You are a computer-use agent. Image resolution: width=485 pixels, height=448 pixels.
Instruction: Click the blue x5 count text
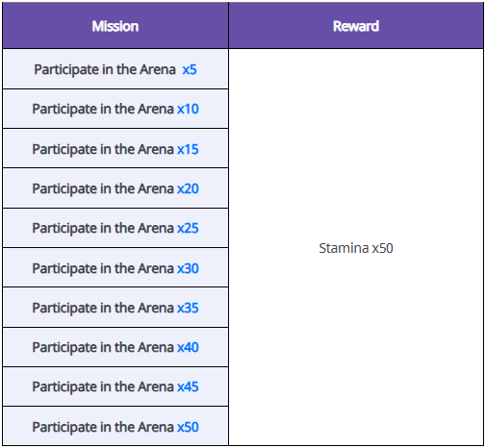pos(190,69)
